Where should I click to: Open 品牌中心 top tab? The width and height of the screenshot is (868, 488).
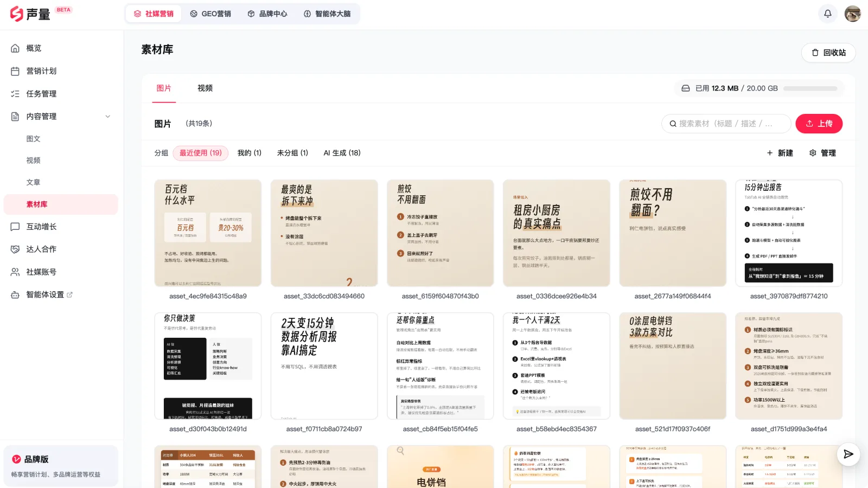[267, 14]
